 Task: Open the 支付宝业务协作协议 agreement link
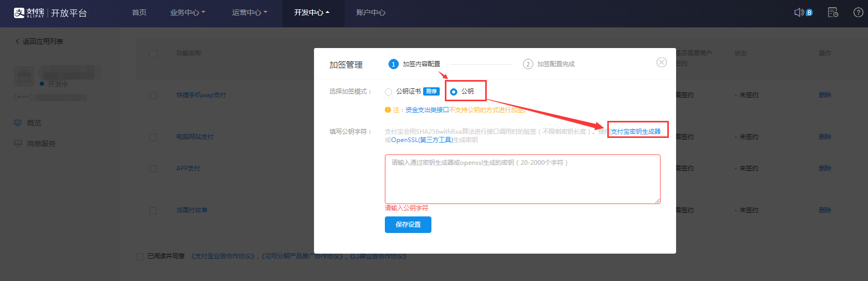(x=223, y=256)
